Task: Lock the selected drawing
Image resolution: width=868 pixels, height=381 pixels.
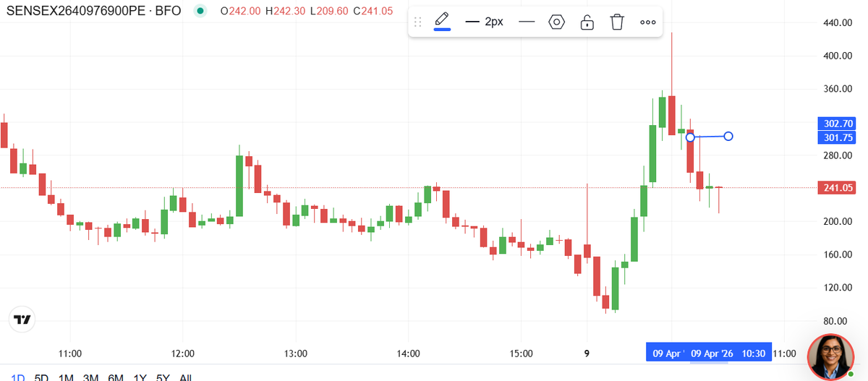Action: click(x=587, y=22)
